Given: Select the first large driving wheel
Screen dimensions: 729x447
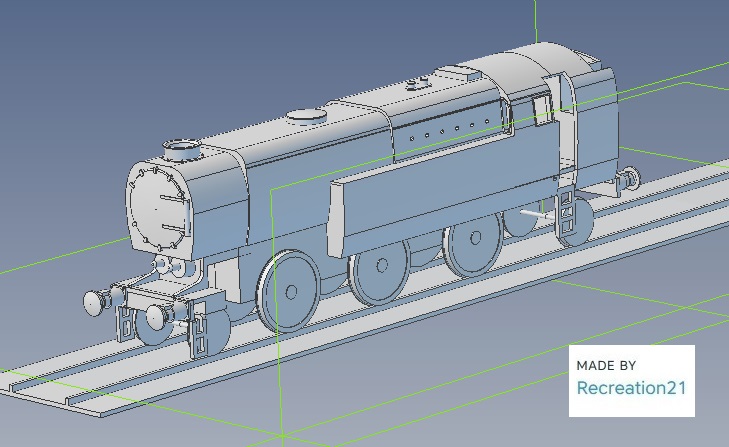Looking at the screenshot, I should coord(289,292).
